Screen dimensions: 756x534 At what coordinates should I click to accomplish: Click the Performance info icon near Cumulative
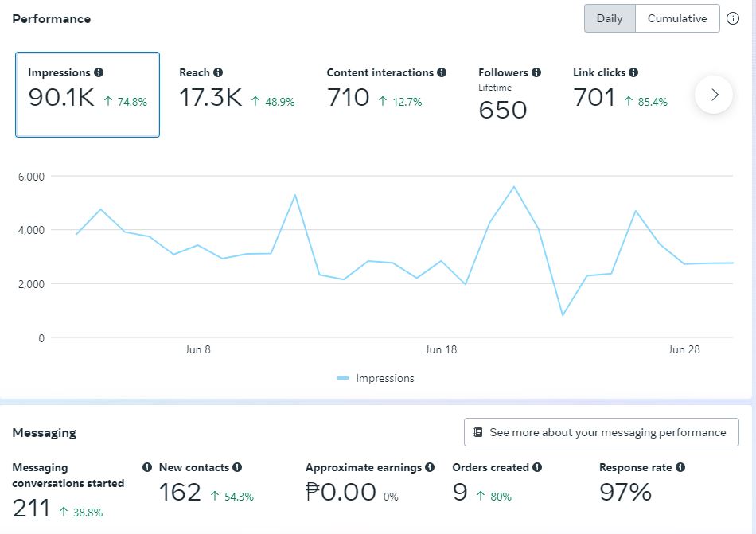(x=733, y=18)
